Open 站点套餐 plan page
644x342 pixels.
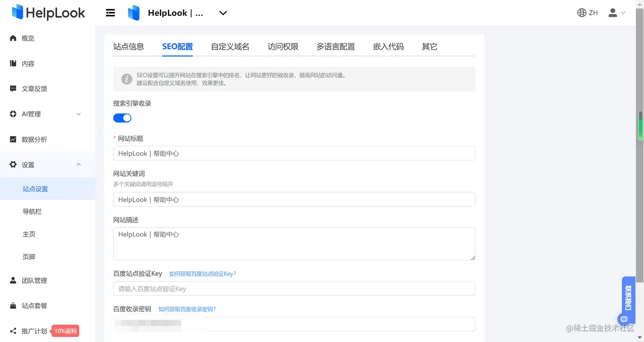coord(34,305)
